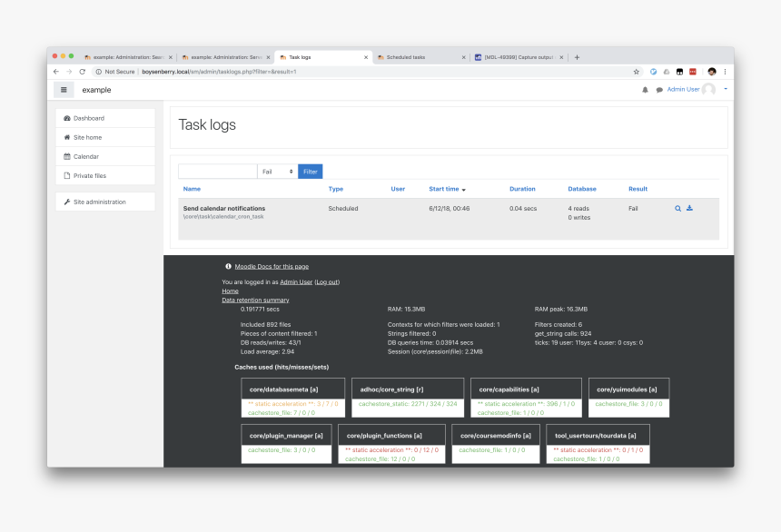Open the notifications bell icon
Image resolution: width=781 pixels, height=532 pixels.
(x=645, y=90)
